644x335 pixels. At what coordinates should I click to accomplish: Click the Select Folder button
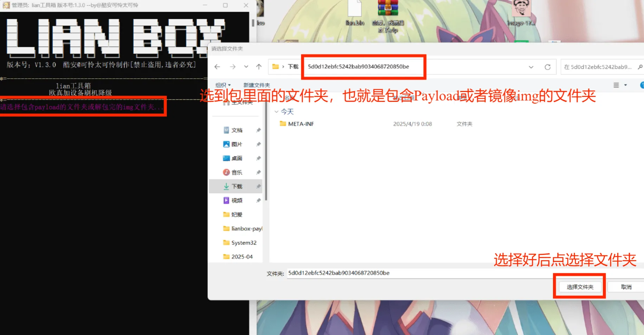[x=580, y=287]
